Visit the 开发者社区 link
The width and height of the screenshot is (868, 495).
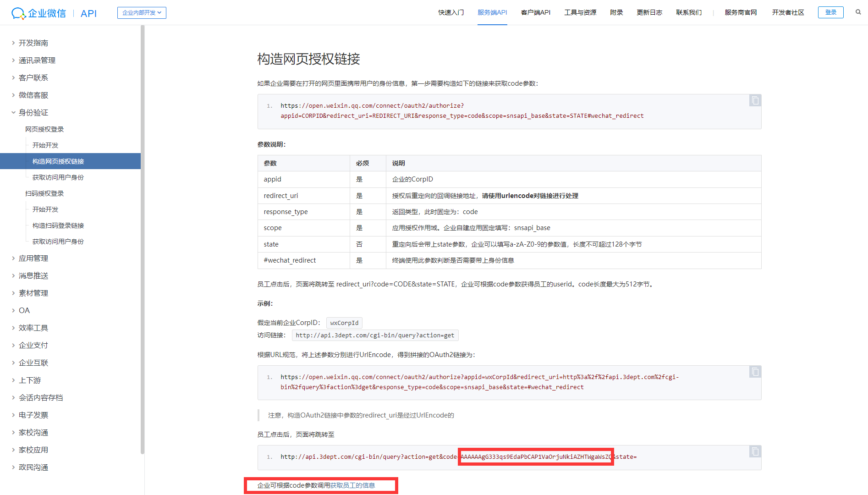coord(788,12)
